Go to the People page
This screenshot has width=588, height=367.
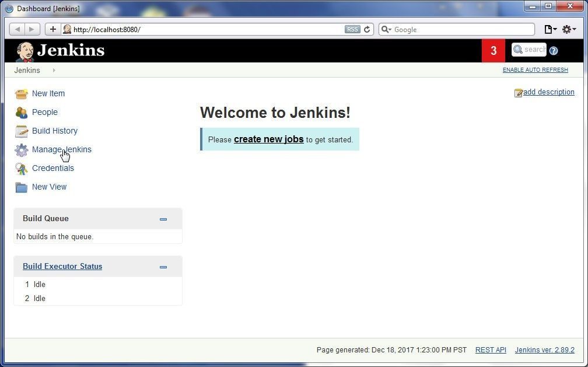[44, 112]
